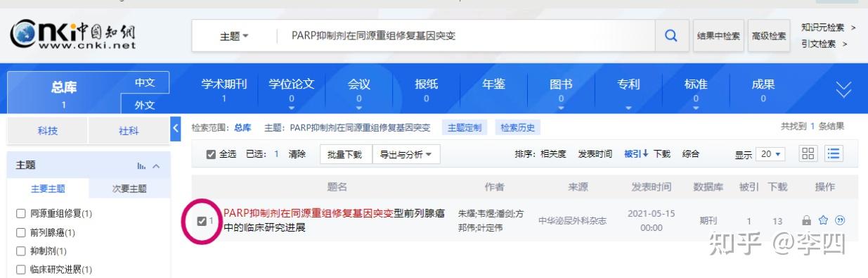Select the 主要主题 tab
The width and height of the screenshot is (868, 278).
[48, 189]
